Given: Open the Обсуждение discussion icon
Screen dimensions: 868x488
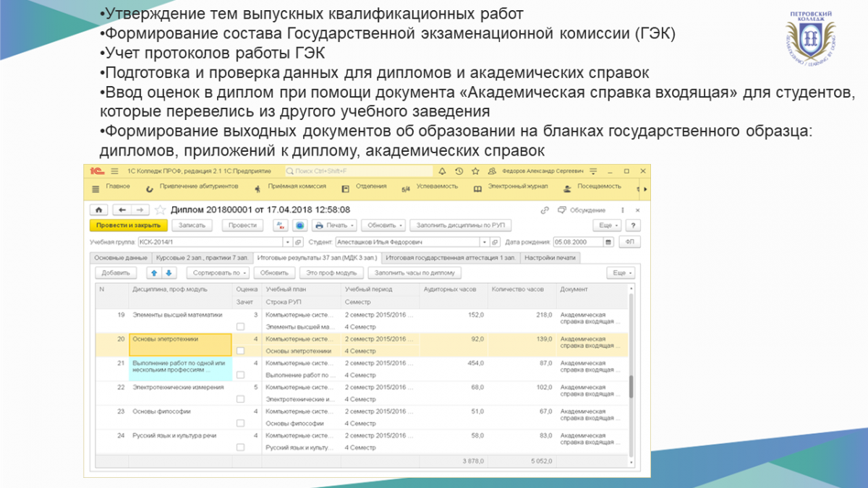Looking at the screenshot, I should pyautogui.click(x=562, y=210).
